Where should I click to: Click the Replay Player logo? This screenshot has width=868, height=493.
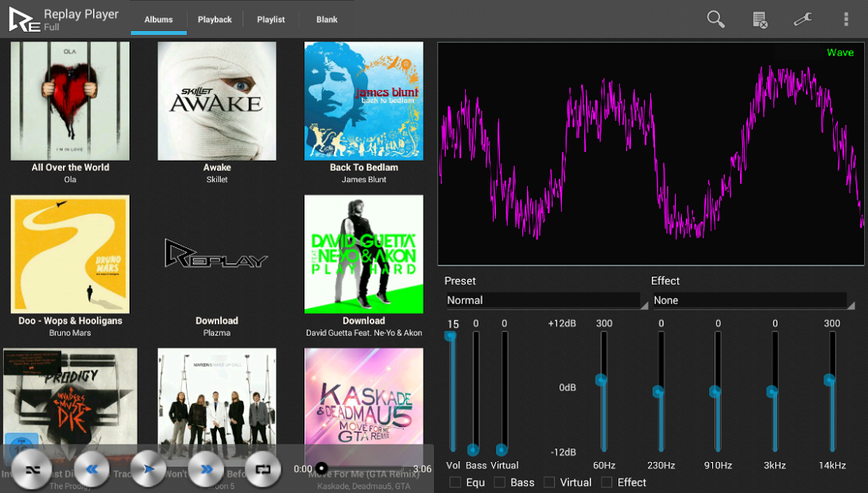tap(25, 19)
